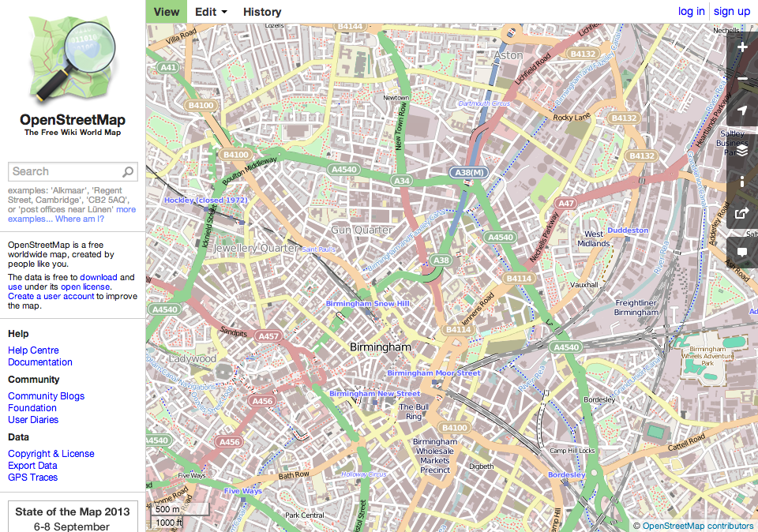Open the Foundation link
The width and height of the screenshot is (758, 532).
click(x=32, y=408)
